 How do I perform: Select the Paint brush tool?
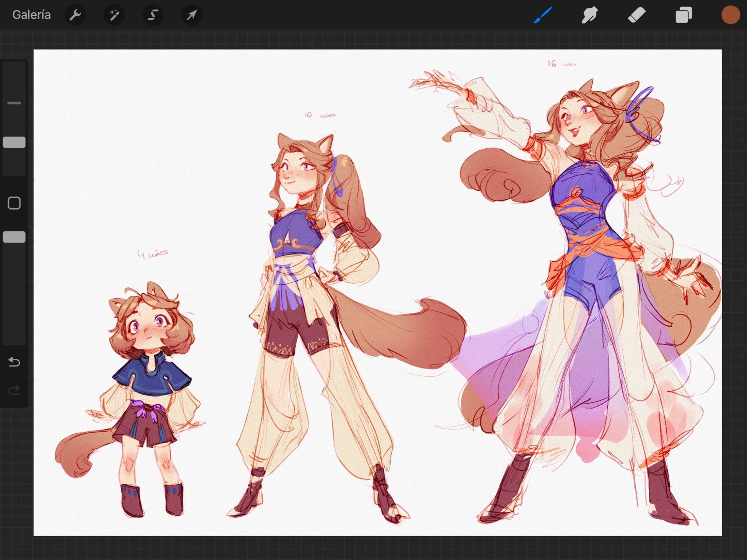coord(542,15)
